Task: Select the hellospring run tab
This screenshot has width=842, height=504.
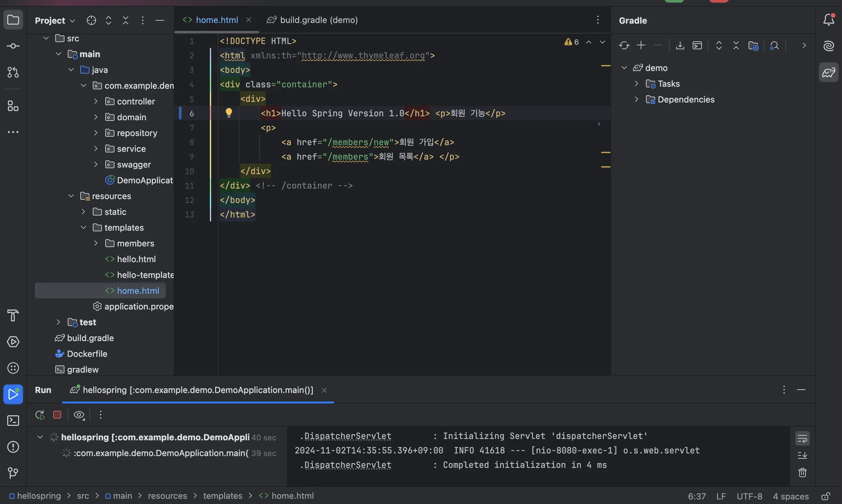Action: click(197, 390)
